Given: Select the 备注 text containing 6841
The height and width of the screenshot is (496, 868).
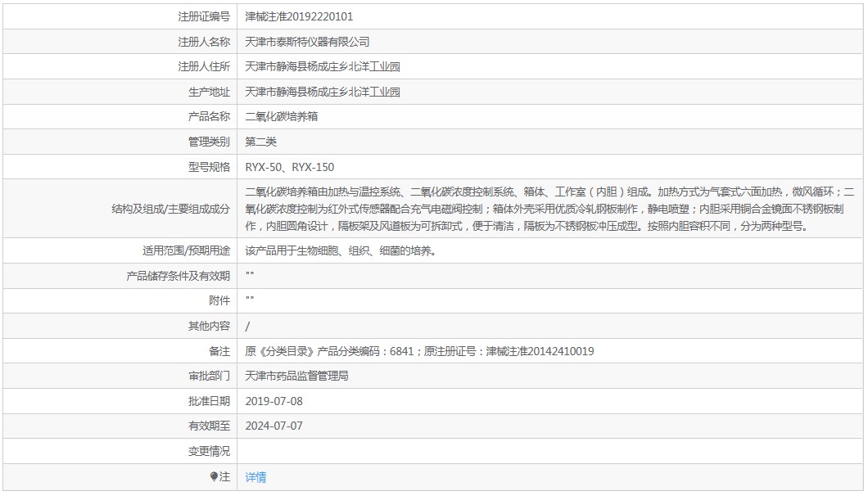Looking at the screenshot, I should pyautogui.click(x=419, y=351).
